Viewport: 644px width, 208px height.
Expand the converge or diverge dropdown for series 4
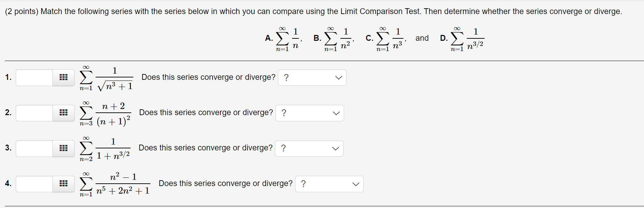329,184
